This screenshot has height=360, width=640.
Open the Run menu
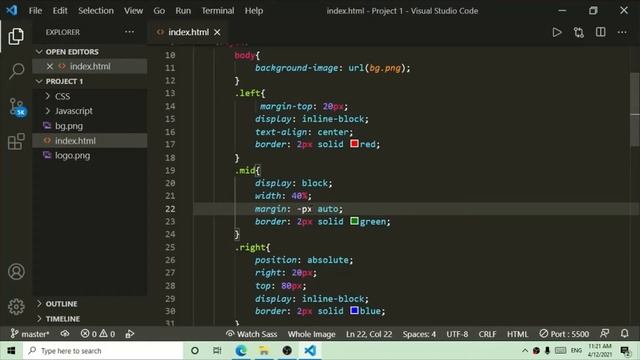[183, 11]
